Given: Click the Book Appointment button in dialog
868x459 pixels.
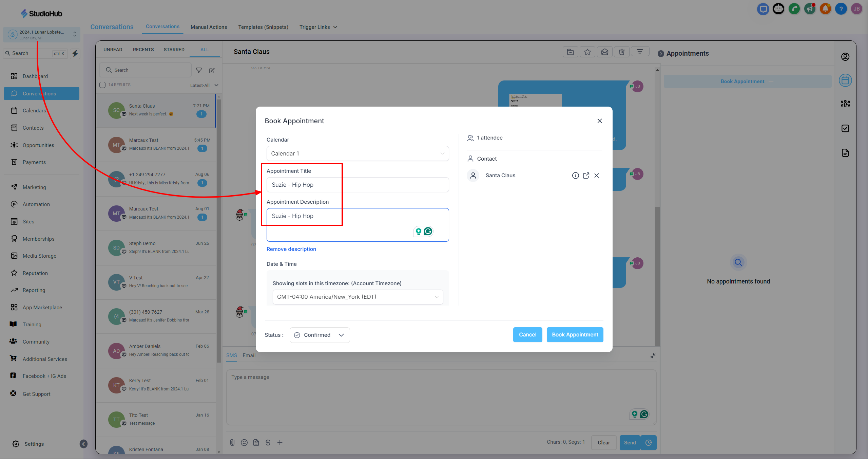Looking at the screenshot, I should point(575,335).
